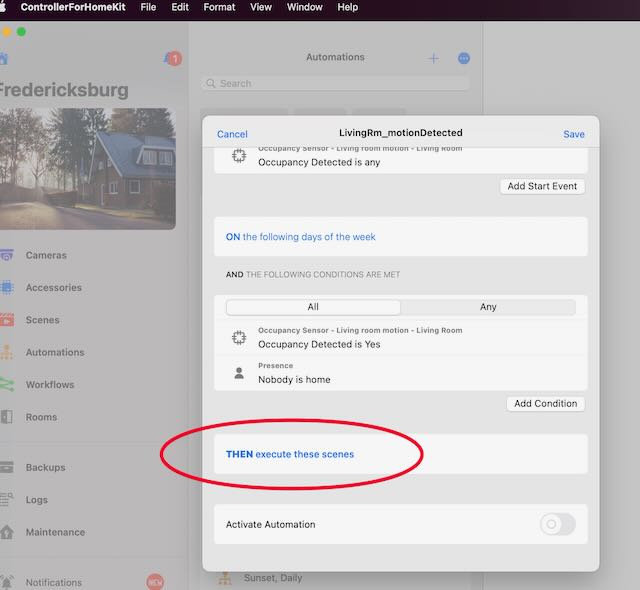Click the red NEW badge next to Notifications
Image resolution: width=640 pixels, height=590 pixels.
155,582
